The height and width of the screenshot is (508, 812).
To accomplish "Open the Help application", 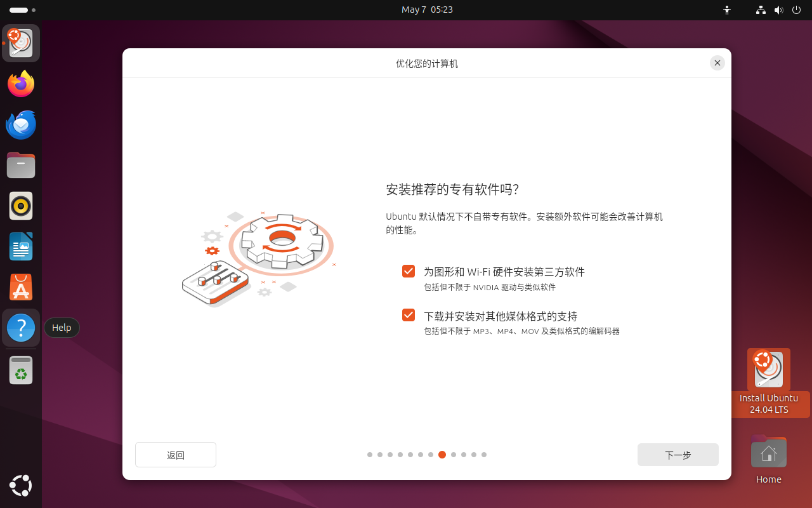I will coord(21,328).
